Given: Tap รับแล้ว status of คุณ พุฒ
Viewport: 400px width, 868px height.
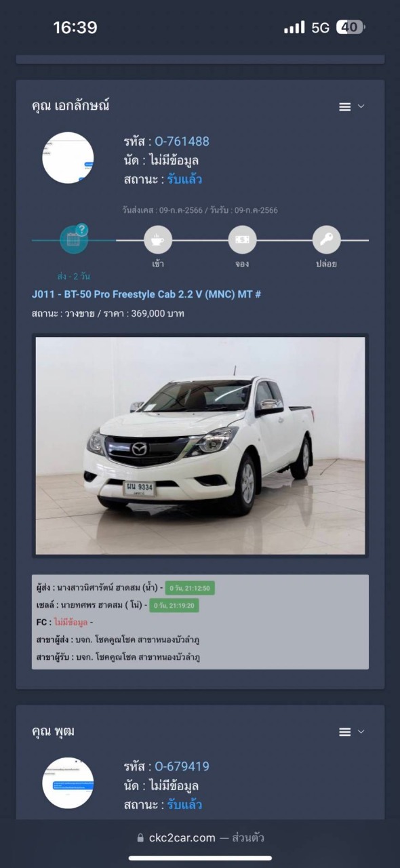Looking at the screenshot, I should pos(184,805).
